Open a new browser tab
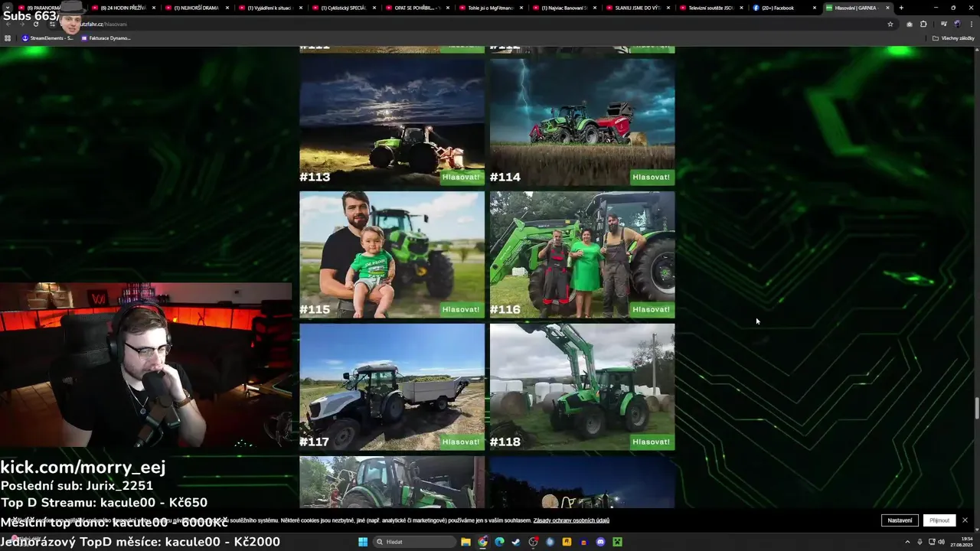980x551 pixels. point(901,8)
